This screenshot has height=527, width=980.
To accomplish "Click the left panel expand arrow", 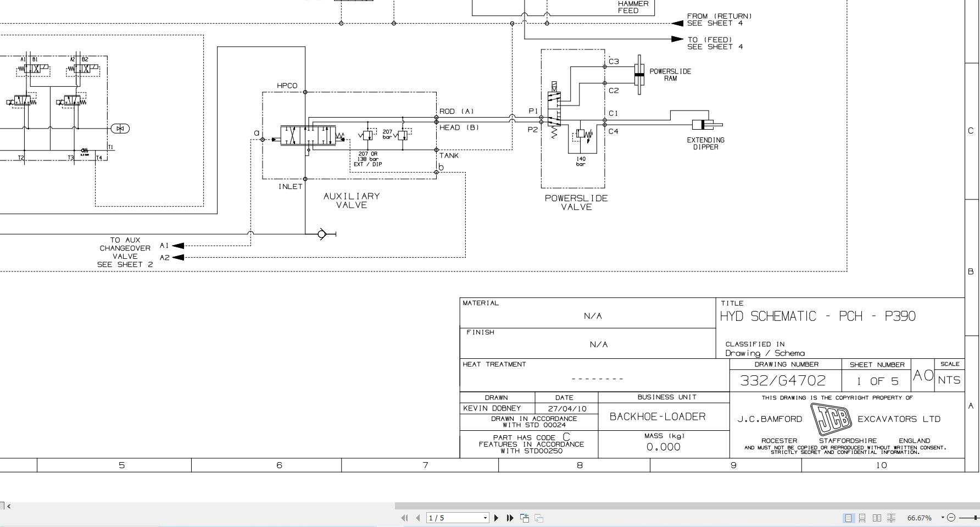I will pos(8,506).
